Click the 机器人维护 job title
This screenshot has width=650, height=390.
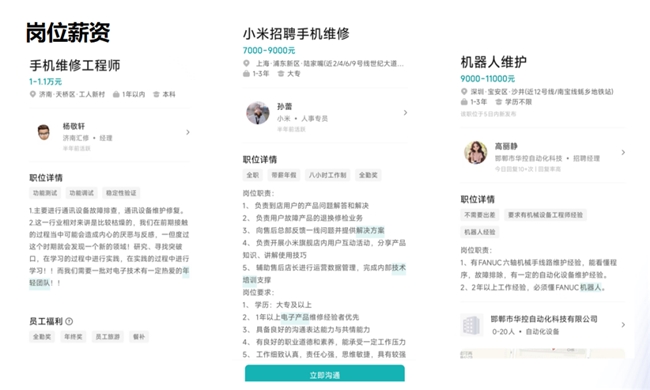[494, 62]
